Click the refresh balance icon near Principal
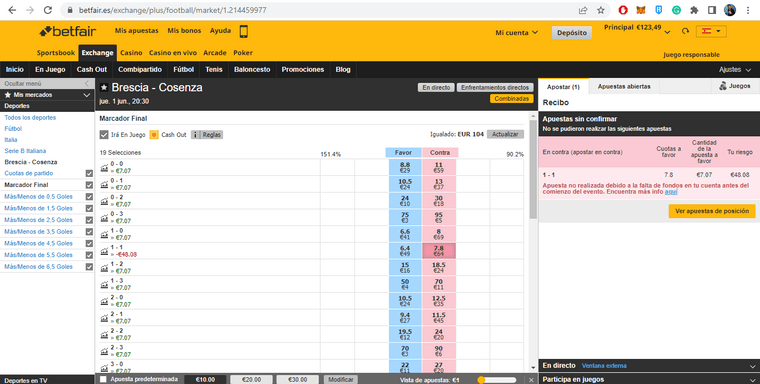The width and height of the screenshot is (760, 384). 685,31
